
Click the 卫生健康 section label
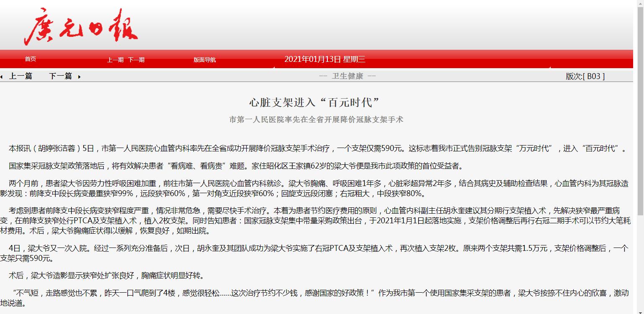coord(347,76)
